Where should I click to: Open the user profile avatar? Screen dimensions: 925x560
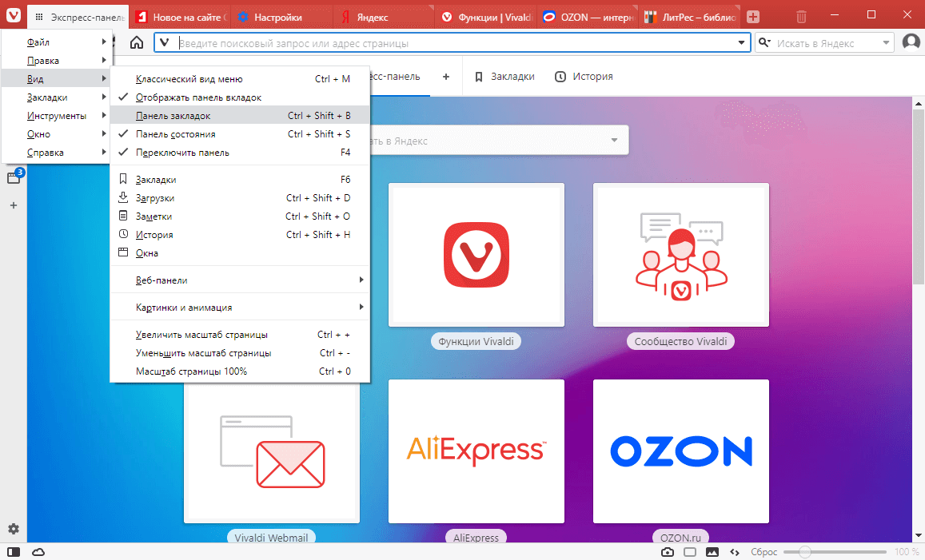click(x=911, y=42)
